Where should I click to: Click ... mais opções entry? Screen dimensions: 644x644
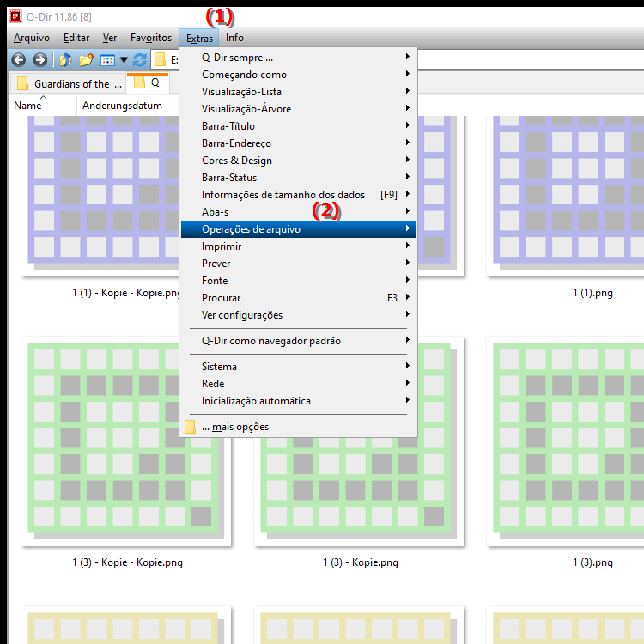coord(298,427)
